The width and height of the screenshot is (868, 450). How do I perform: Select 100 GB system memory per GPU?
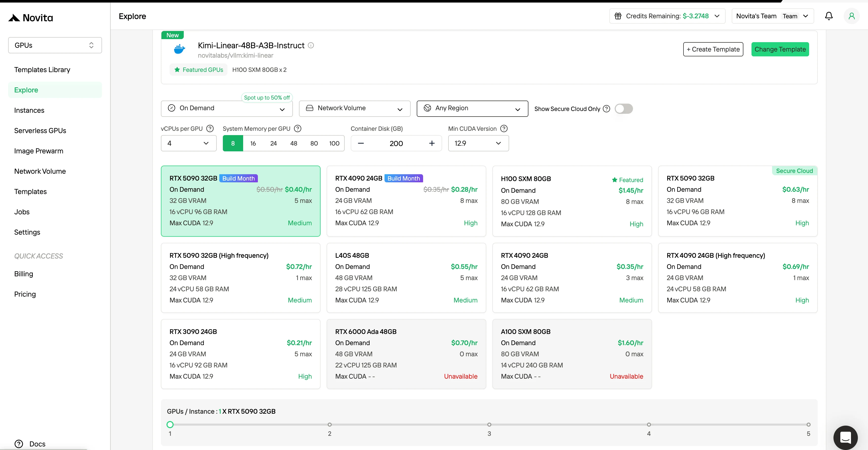[334, 143]
